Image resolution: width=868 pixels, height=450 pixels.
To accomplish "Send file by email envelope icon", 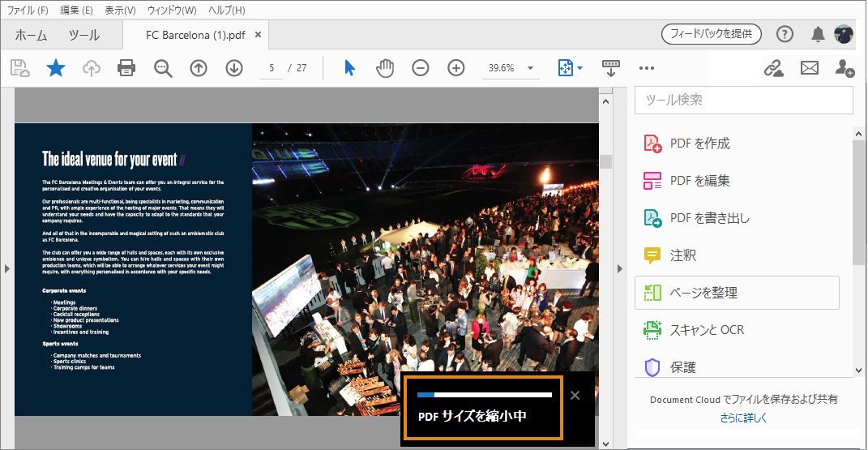I will [810, 68].
